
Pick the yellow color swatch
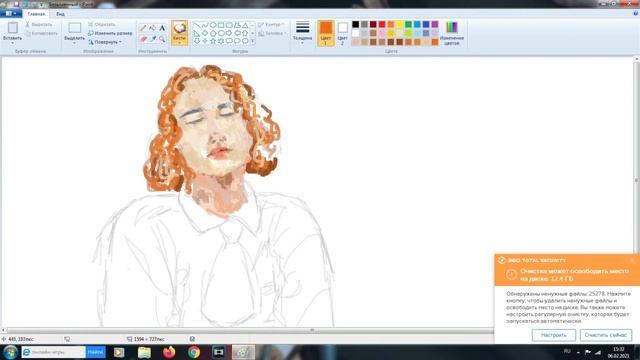click(400, 24)
